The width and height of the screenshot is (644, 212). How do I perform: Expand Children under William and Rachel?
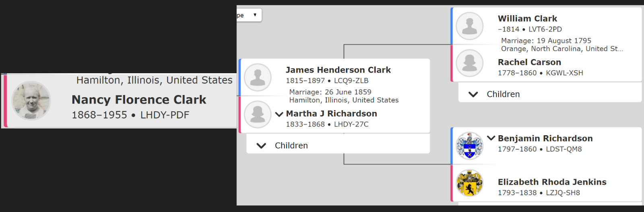[473, 94]
